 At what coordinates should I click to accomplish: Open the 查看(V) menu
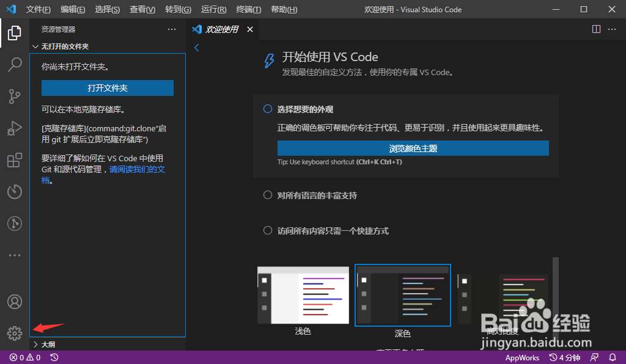click(142, 9)
